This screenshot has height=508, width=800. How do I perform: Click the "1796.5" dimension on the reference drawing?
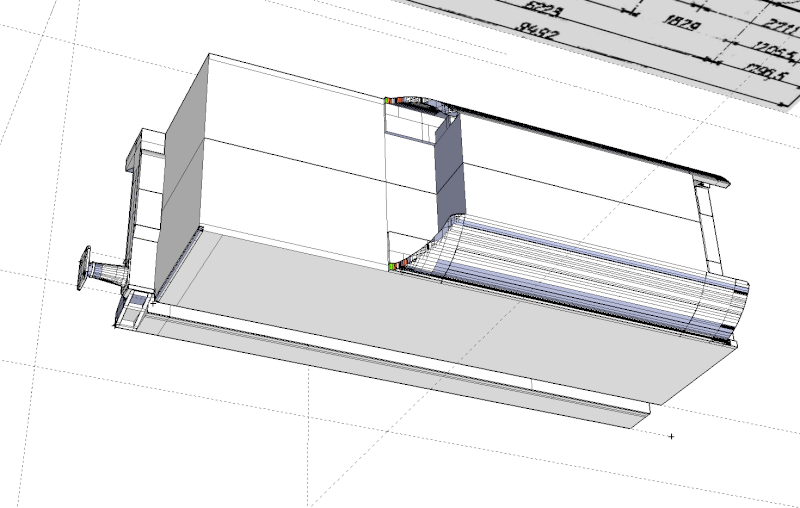coord(765,72)
